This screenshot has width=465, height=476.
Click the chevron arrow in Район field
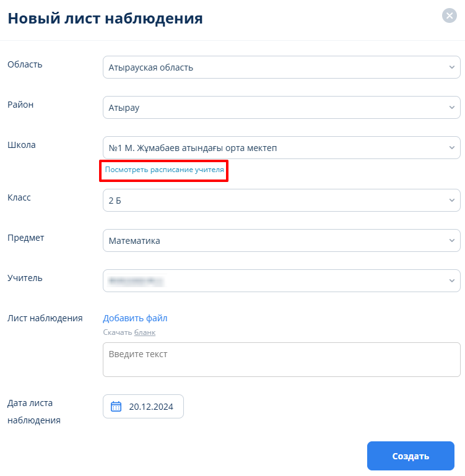[x=451, y=108]
